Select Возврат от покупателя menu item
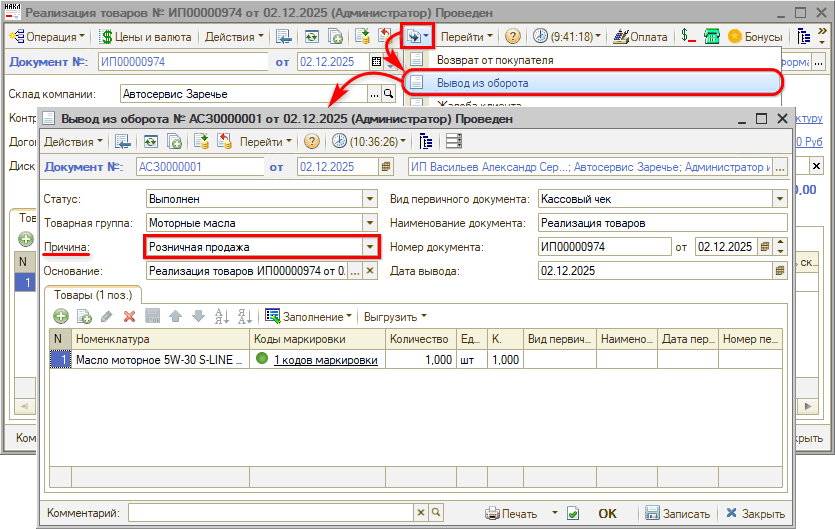The image size is (835, 529). [494, 60]
